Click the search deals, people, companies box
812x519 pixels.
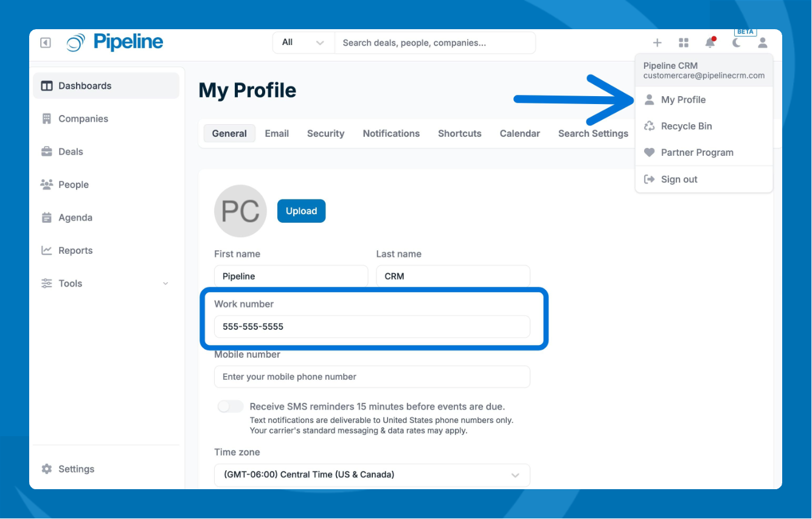[434, 43]
